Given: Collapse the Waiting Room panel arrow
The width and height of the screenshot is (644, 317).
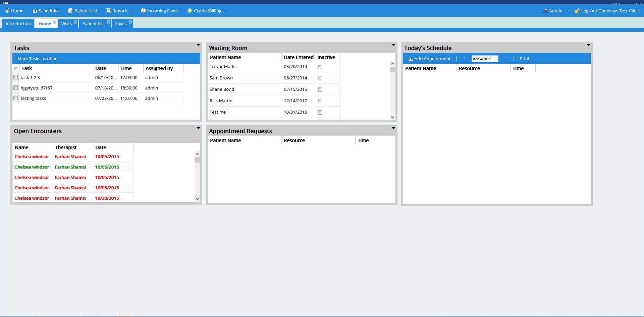Looking at the screenshot, I should pyautogui.click(x=393, y=45).
